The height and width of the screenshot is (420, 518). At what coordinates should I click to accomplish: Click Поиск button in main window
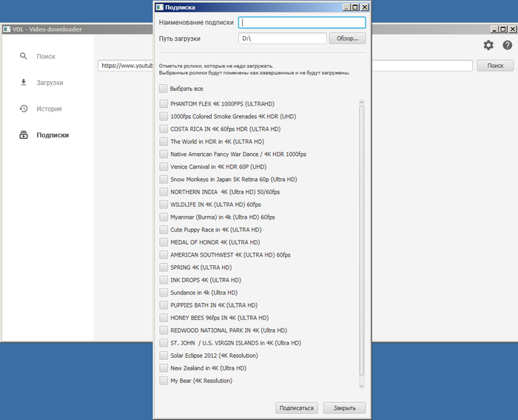[x=495, y=65]
